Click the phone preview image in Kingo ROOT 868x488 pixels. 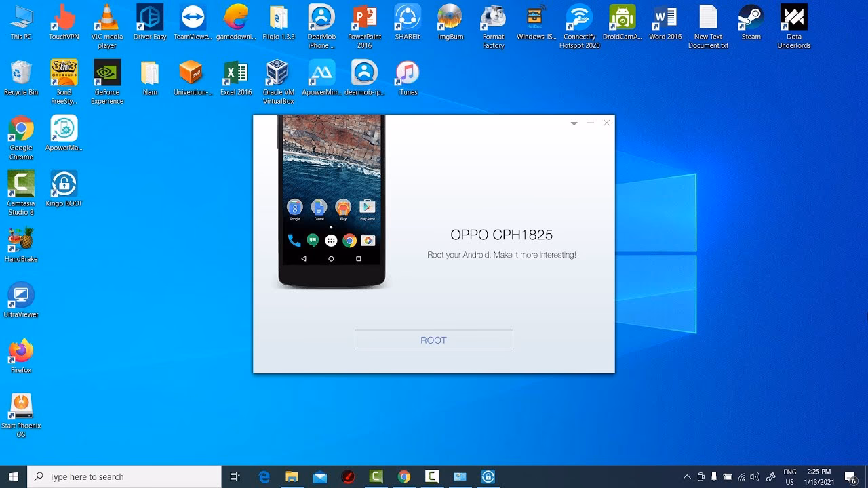332,201
